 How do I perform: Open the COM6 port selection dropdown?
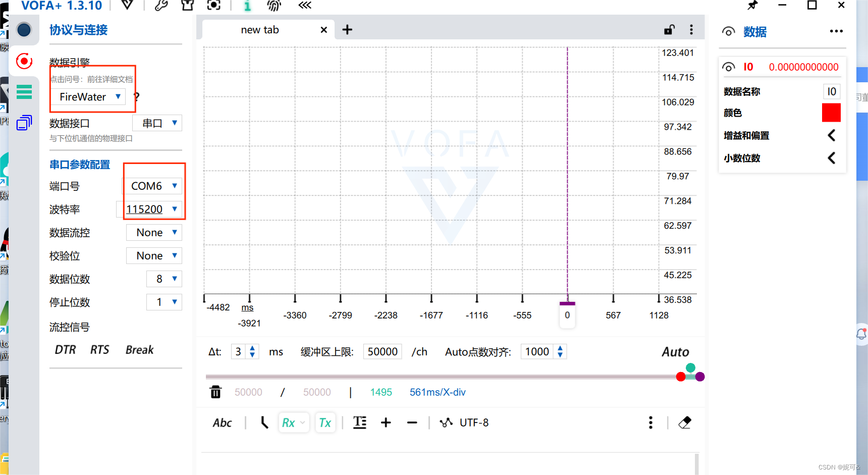coord(152,186)
